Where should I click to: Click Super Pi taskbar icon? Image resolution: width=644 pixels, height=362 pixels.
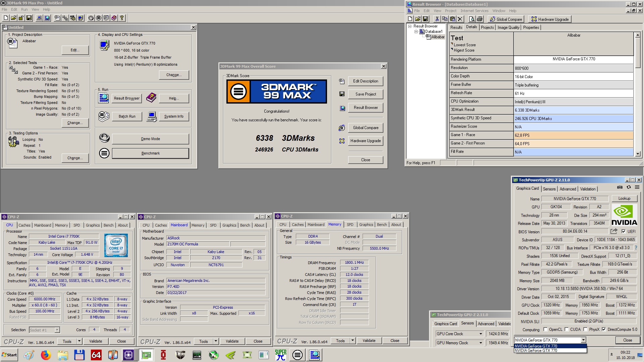click(x=280, y=355)
